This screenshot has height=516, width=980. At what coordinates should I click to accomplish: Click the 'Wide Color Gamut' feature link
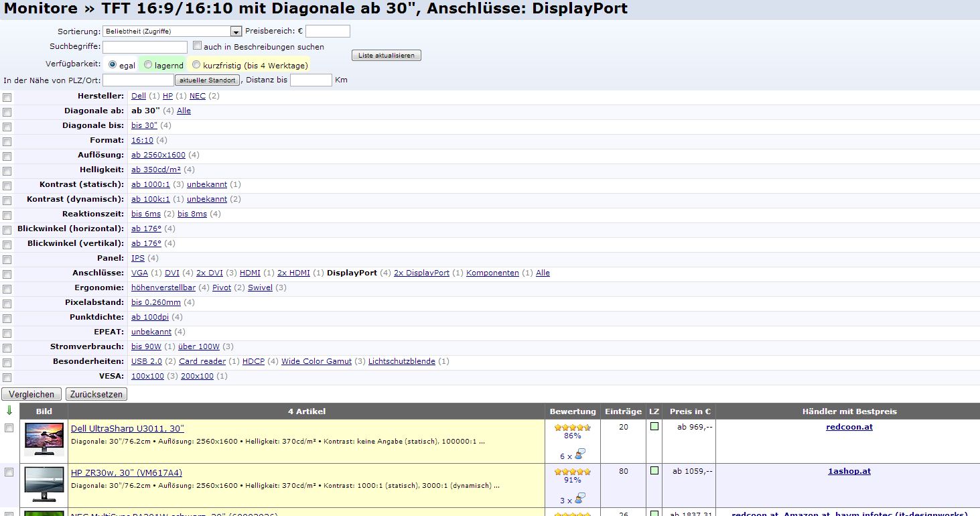[316, 361]
